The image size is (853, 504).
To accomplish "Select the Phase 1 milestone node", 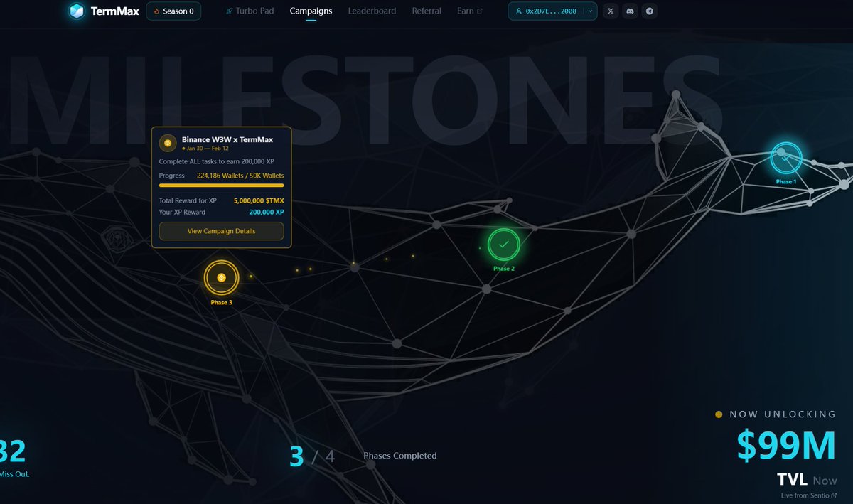I will (786, 158).
